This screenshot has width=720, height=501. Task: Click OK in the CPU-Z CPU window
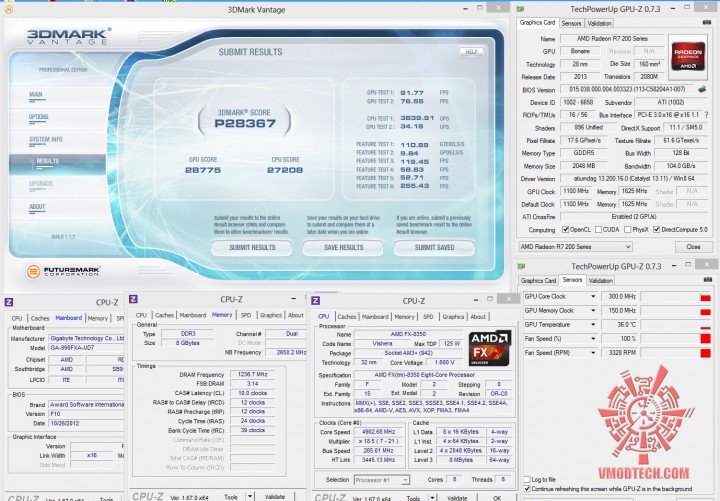(x=497, y=498)
